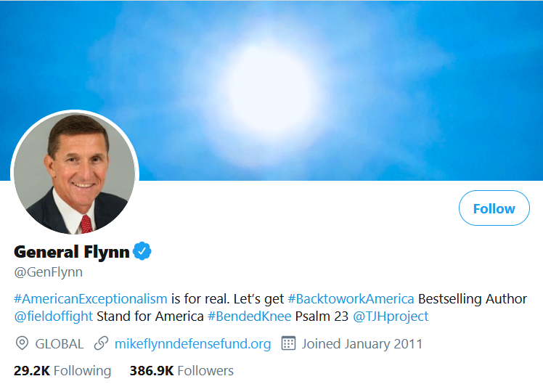Click the chain link icon

(102, 343)
